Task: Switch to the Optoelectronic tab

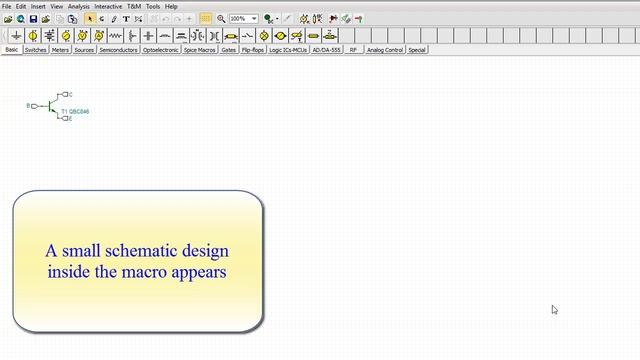Action: coord(160,50)
